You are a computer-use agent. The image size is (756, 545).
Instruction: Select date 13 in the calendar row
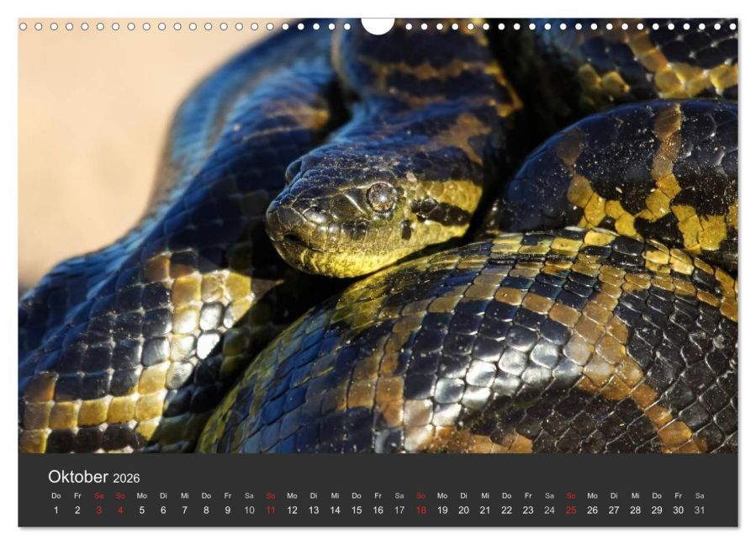314,511
